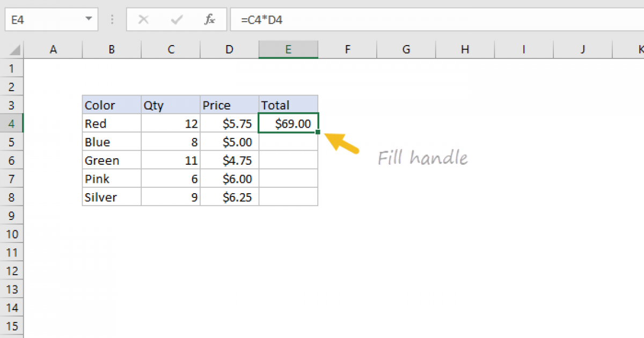
Task: Select the Green quantity cell showing 11
Action: pos(171,160)
